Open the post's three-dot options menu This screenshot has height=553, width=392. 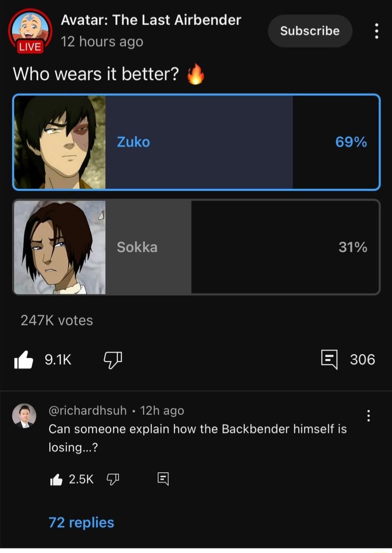click(x=377, y=30)
